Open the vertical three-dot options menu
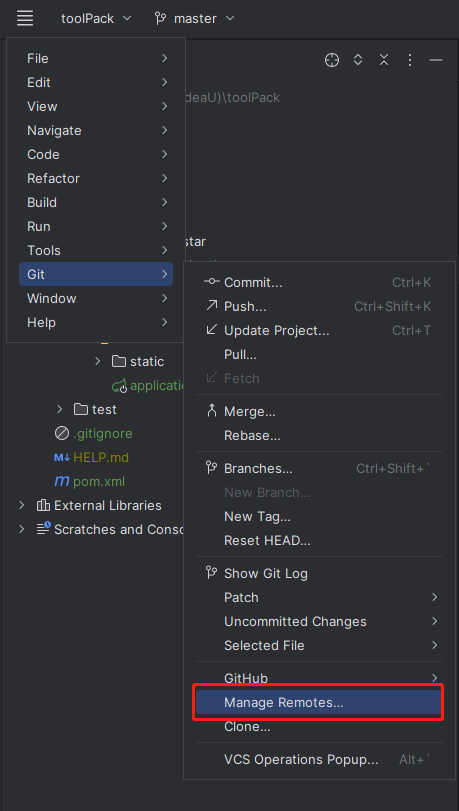Viewport: 459px width, 811px height. 409,60
